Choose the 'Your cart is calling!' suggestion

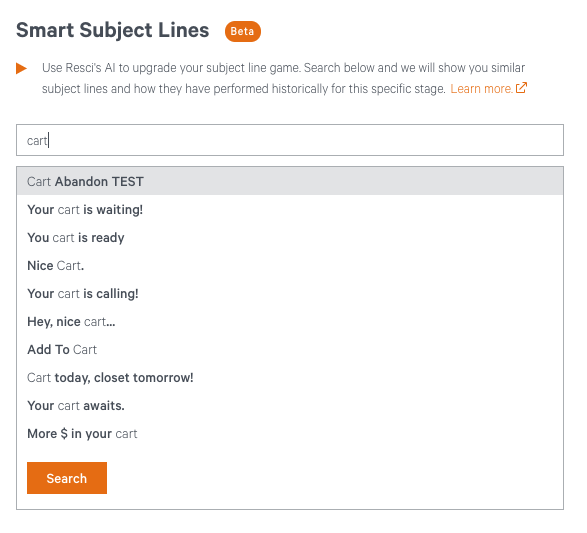290,294
